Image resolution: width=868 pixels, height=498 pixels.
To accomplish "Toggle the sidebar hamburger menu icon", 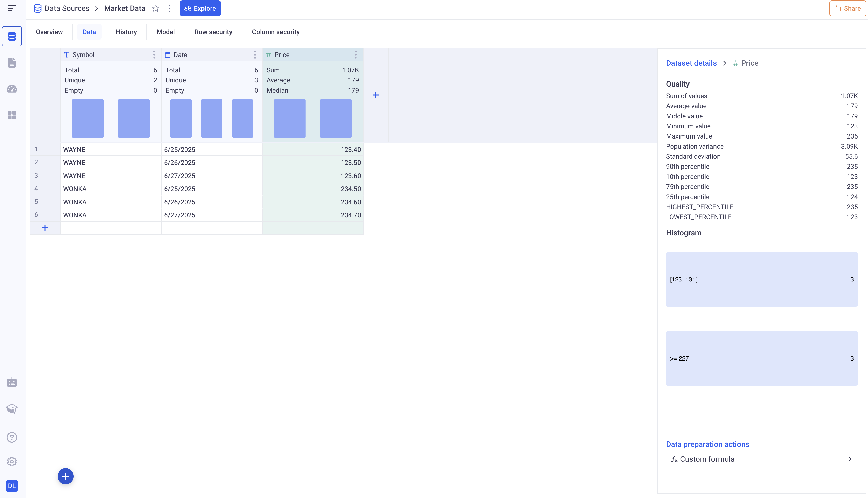I will tap(12, 8).
